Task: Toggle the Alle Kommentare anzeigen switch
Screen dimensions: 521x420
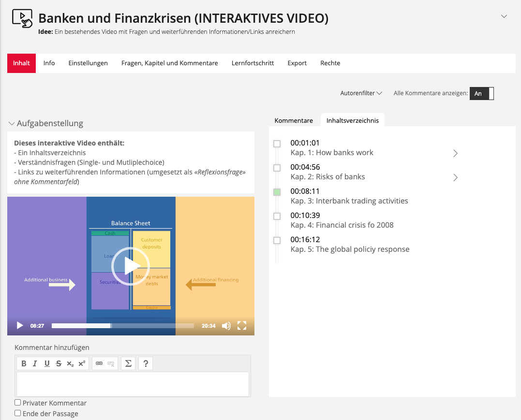Action: [481, 93]
